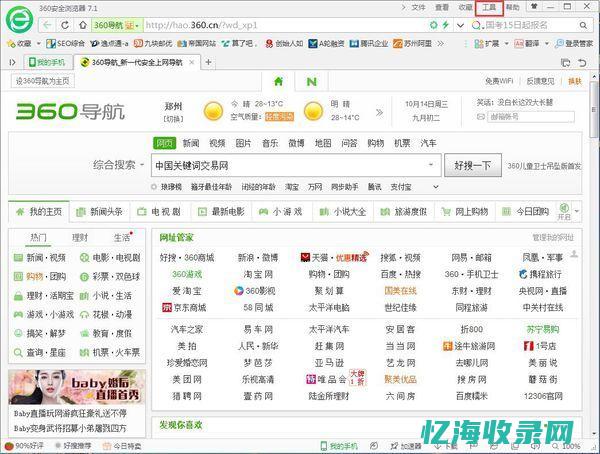Open the SEO综合 bookmark
The image size is (600, 454).
click(65, 44)
